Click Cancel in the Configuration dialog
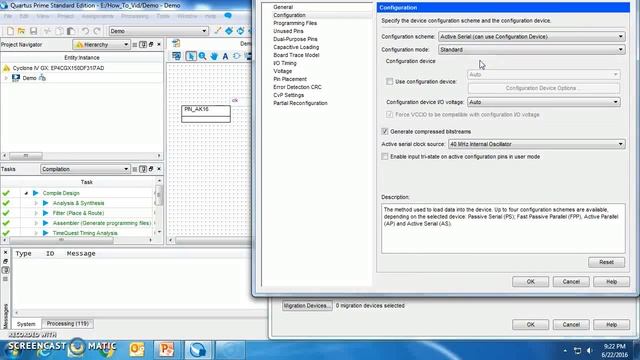This screenshot has height=360, width=640. (x=571, y=282)
